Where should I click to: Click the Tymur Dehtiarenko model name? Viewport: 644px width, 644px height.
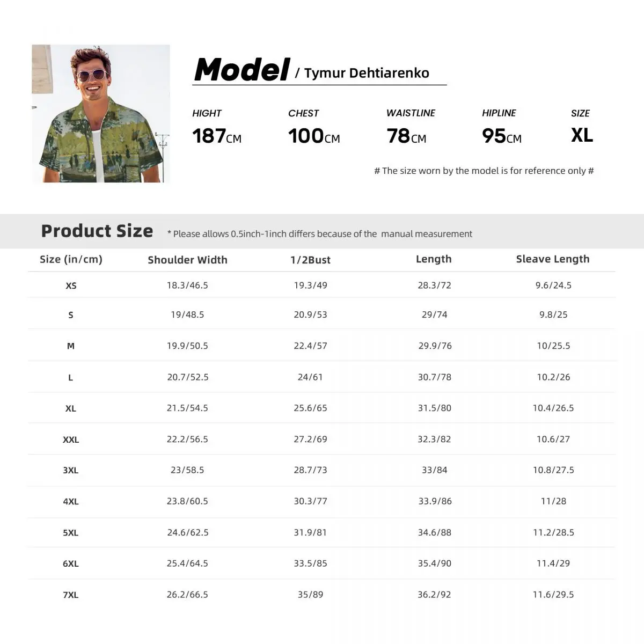pos(367,73)
